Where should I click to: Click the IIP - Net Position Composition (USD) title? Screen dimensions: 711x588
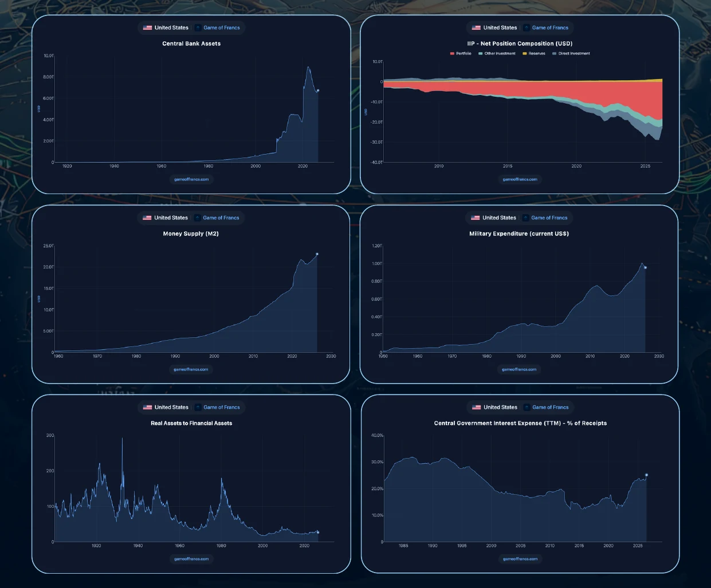pos(520,44)
